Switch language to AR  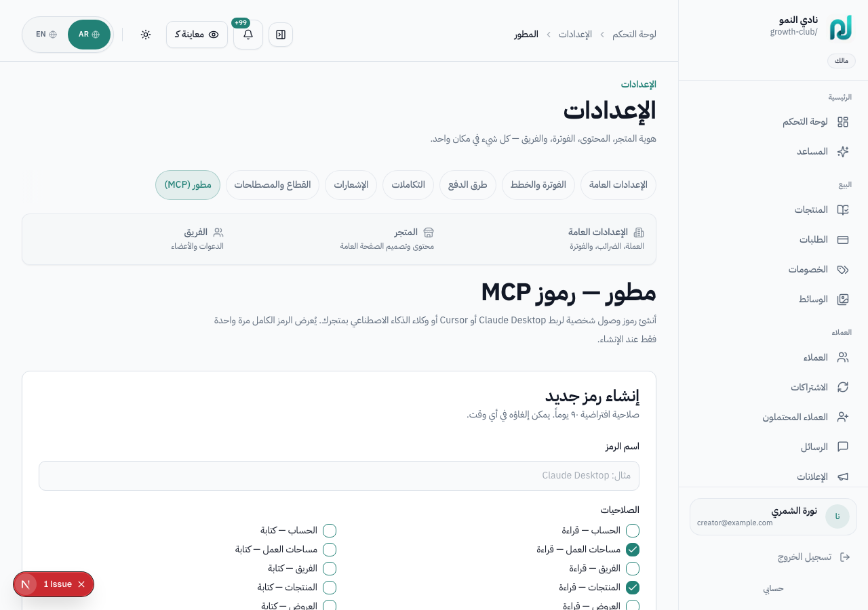coord(89,35)
